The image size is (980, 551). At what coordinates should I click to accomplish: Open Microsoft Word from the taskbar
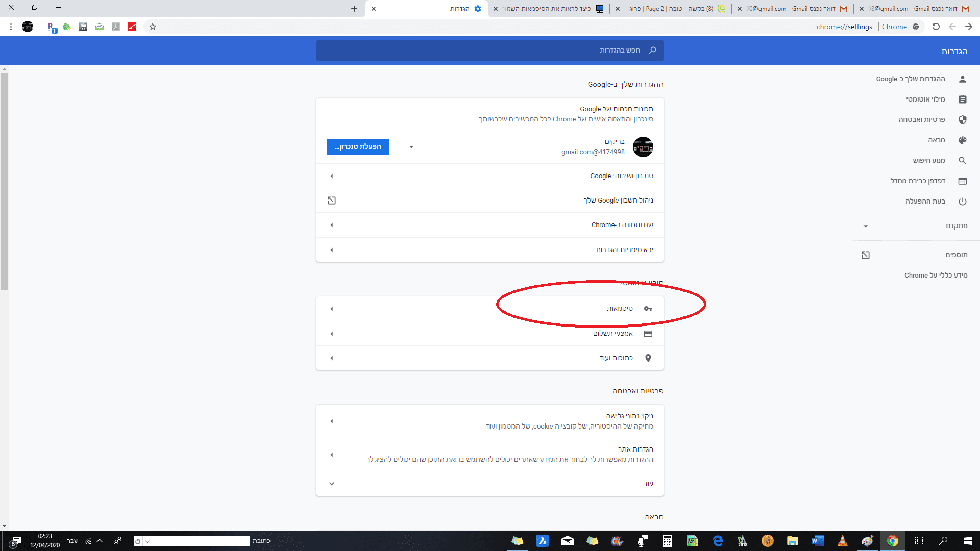coord(817,541)
